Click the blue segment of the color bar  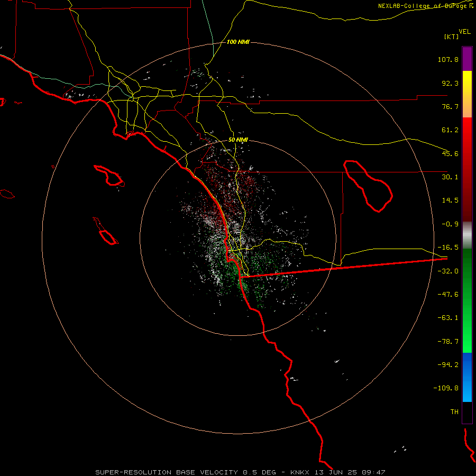[467, 377]
